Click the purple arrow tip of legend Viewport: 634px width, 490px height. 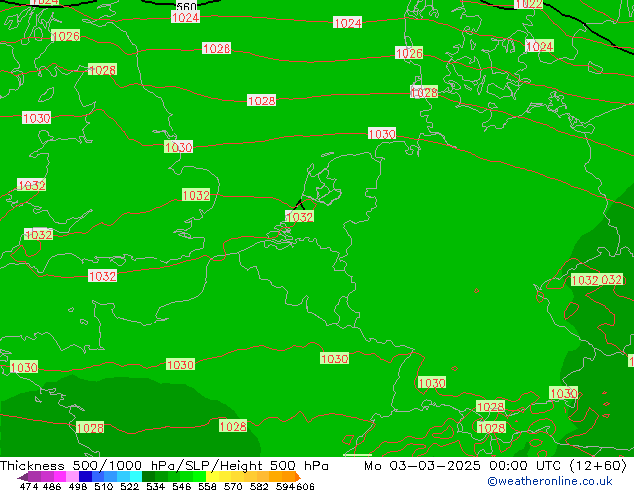pyautogui.click(x=23, y=477)
